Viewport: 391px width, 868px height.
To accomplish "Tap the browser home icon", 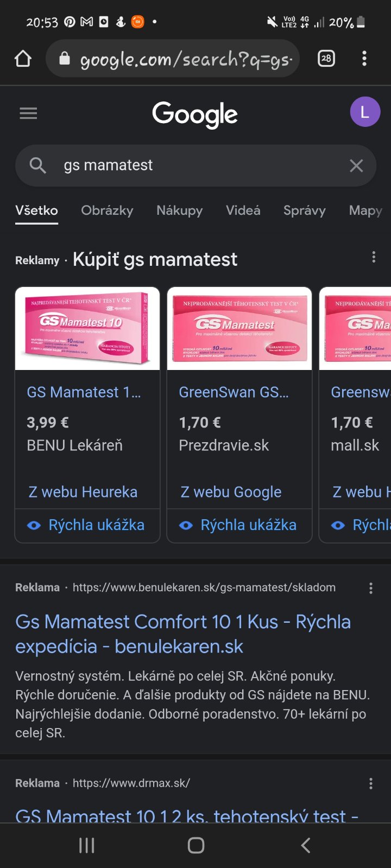I will 23,59.
